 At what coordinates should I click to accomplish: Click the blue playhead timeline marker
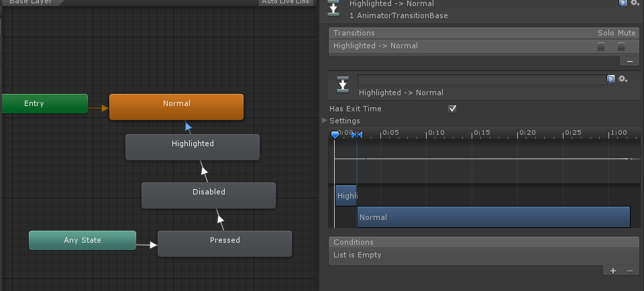335,135
